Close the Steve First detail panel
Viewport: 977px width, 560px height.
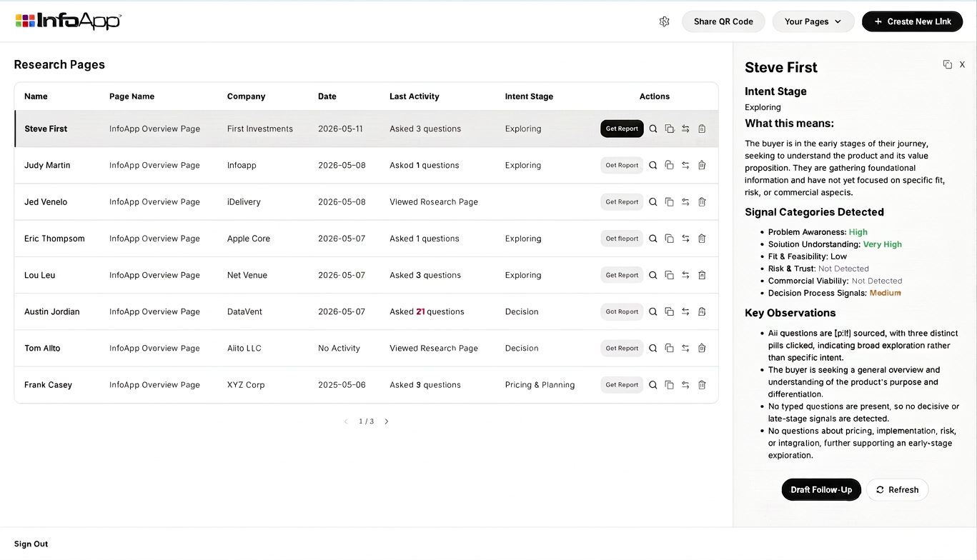[962, 64]
